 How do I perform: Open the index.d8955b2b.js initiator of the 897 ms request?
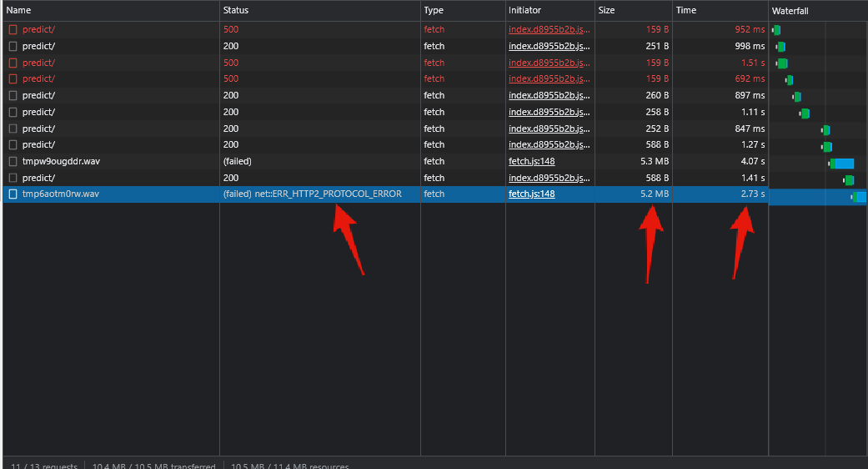tap(549, 96)
